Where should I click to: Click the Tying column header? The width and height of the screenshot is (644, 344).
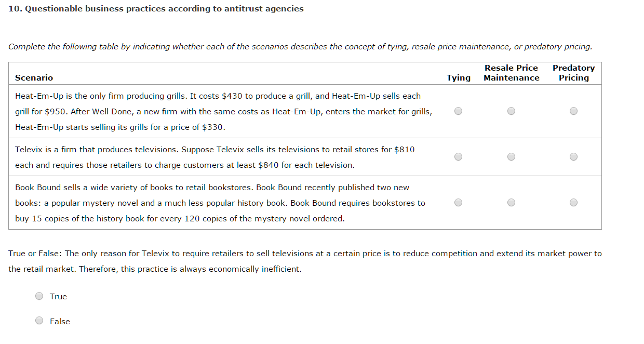458,78
